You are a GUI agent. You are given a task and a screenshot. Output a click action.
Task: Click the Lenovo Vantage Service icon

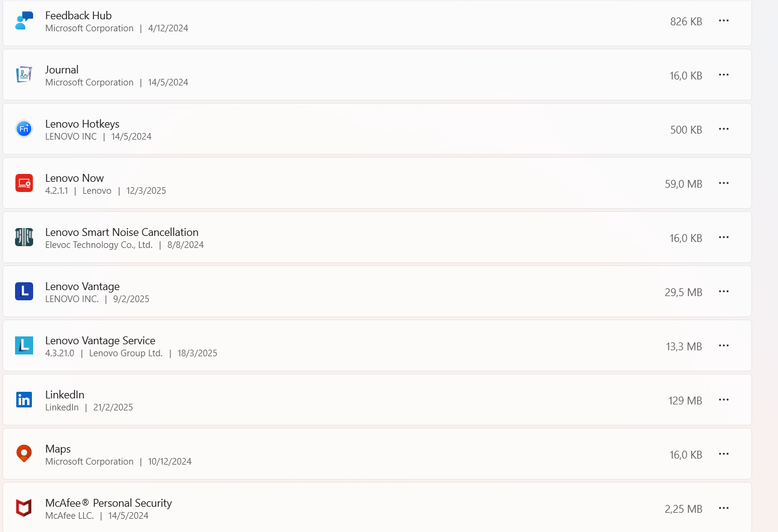[x=24, y=345]
